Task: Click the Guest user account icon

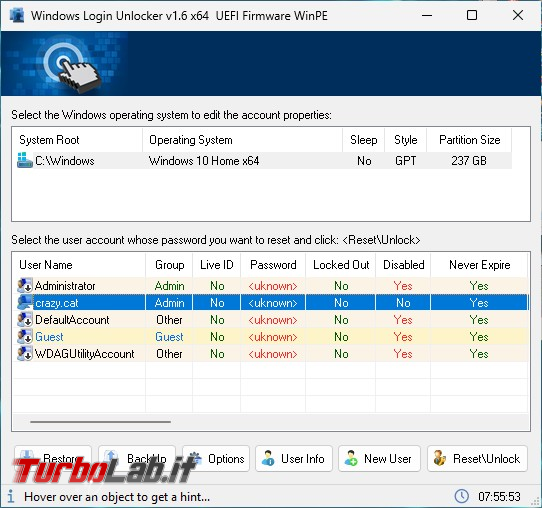Action: click(25, 337)
